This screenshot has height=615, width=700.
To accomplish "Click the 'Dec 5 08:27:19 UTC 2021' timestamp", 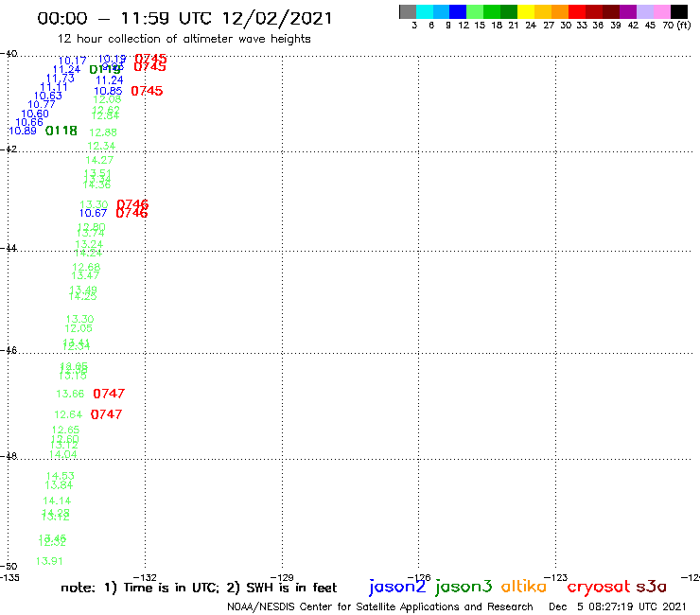I will coord(618,607).
